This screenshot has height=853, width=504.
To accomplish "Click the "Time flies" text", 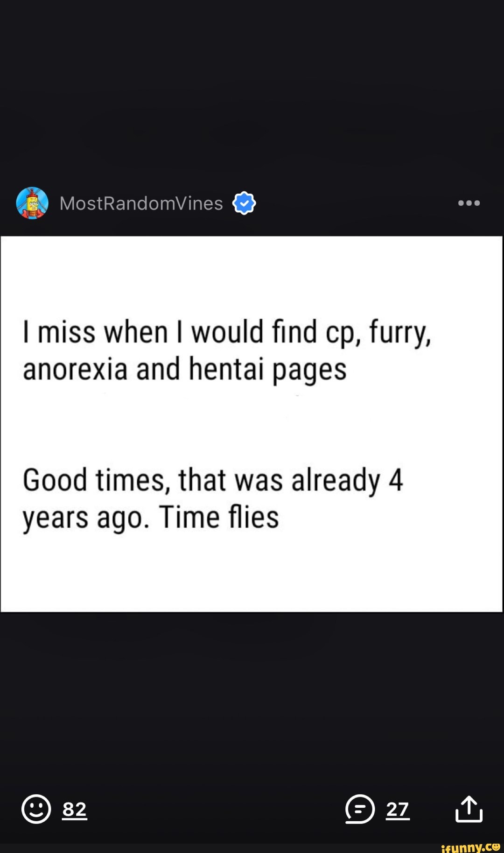I will 219,517.
